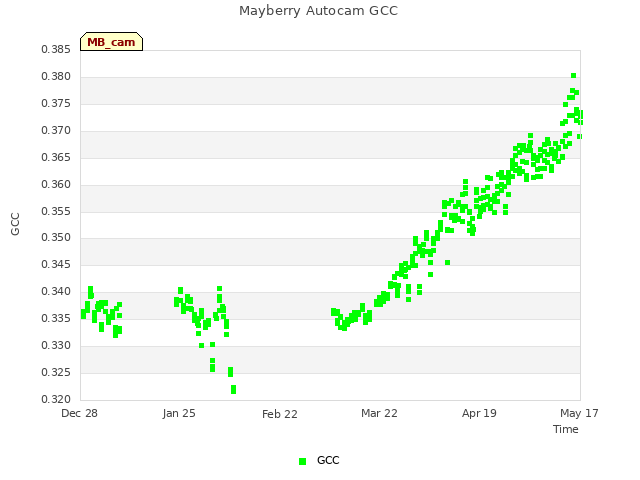Select the Mar 22 x-axis label
This screenshot has height=480, width=640.
pos(379,413)
